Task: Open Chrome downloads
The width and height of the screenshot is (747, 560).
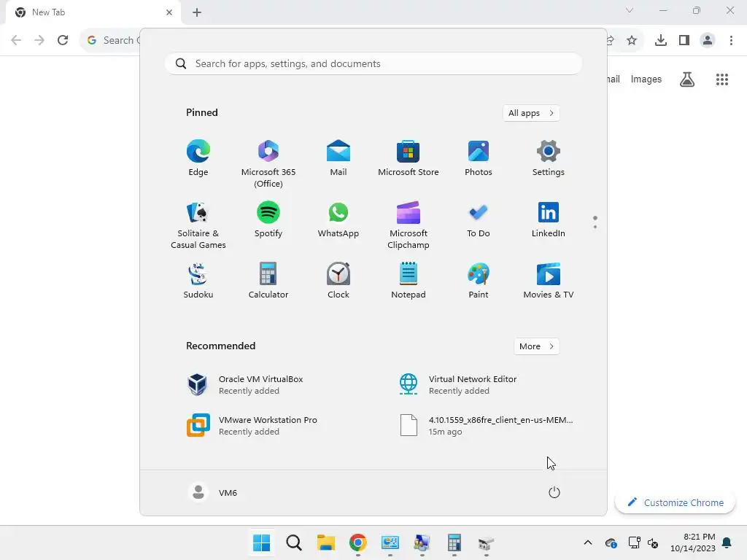Action: click(x=661, y=40)
